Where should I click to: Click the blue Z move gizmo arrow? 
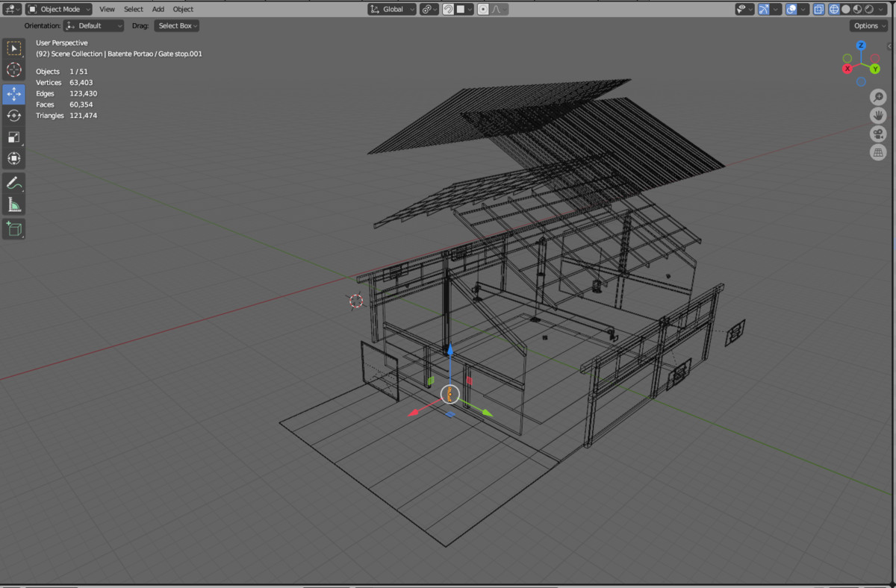pos(449,351)
